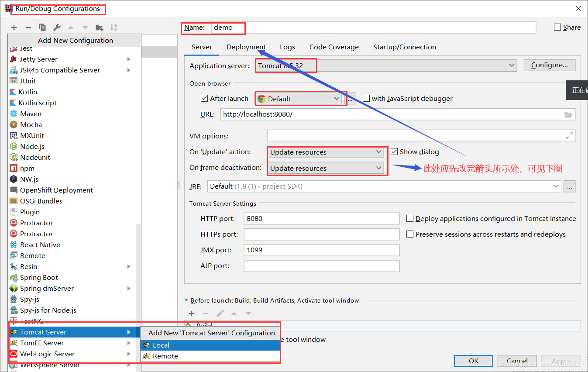The image size is (588, 372).
Task: Open the Code Coverage tab
Action: tap(334, 47)
